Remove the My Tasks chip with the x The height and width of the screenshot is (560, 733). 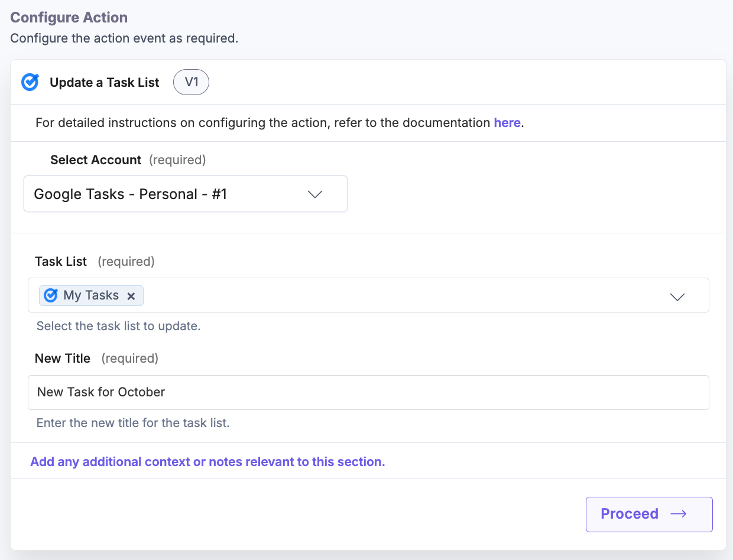pyautogui.click(x=131, y=296)
